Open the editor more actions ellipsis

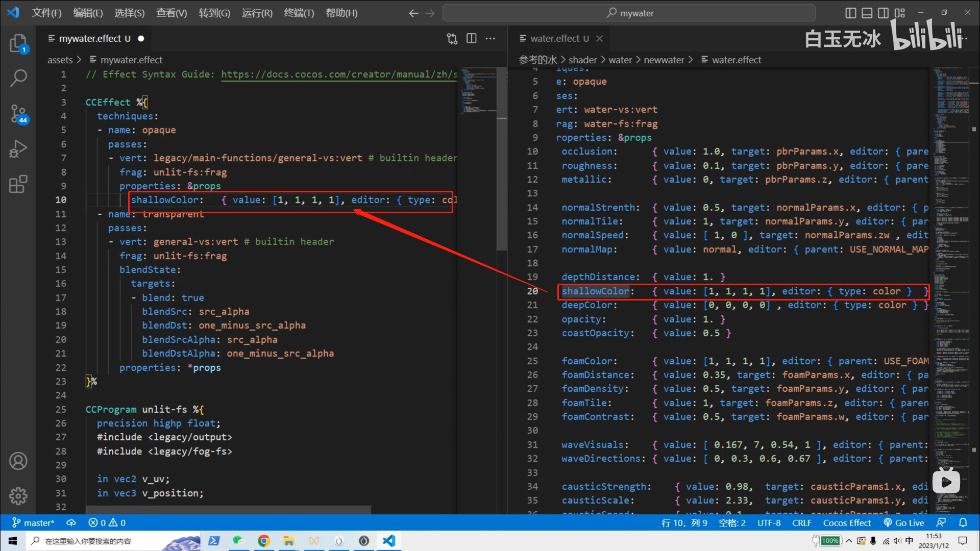(490, 38)
